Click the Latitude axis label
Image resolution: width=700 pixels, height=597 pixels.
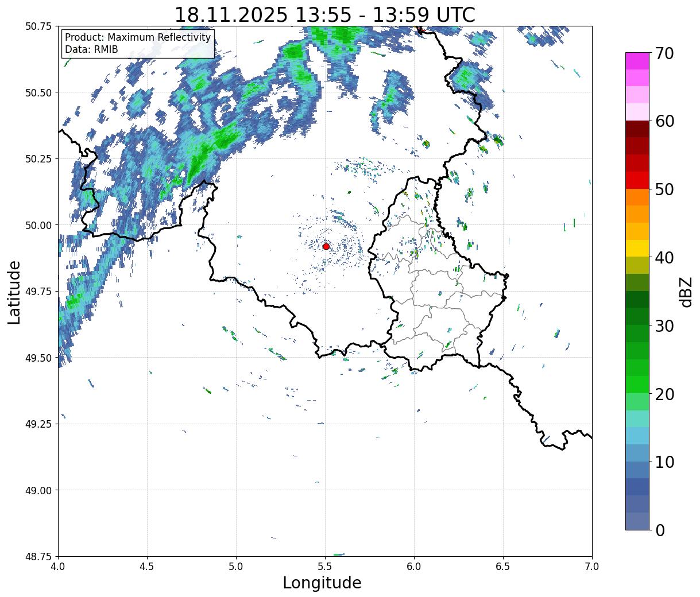[14, 292]
